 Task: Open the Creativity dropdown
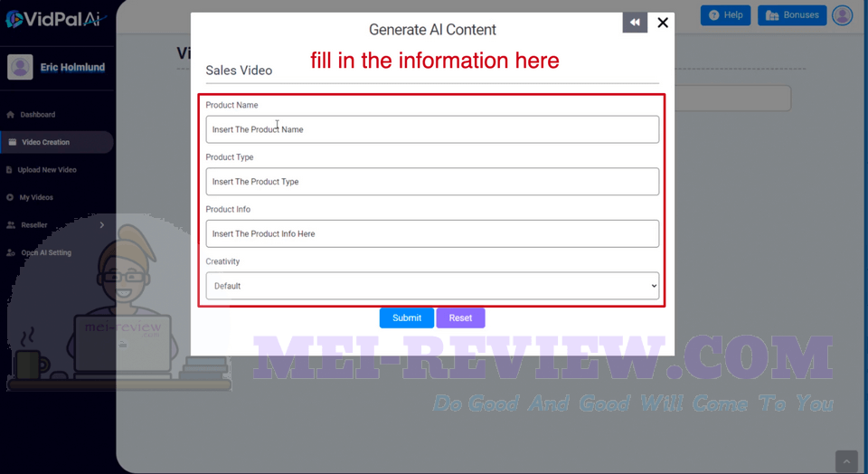432,286
